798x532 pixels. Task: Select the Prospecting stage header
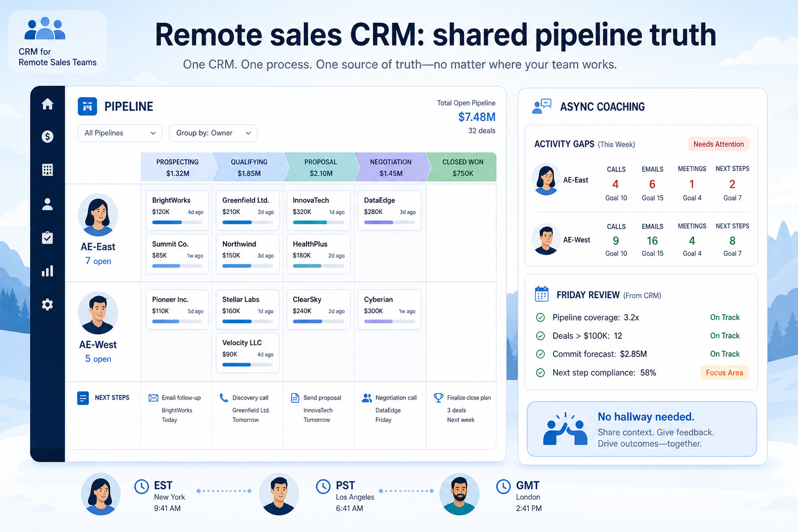point(177,167)
